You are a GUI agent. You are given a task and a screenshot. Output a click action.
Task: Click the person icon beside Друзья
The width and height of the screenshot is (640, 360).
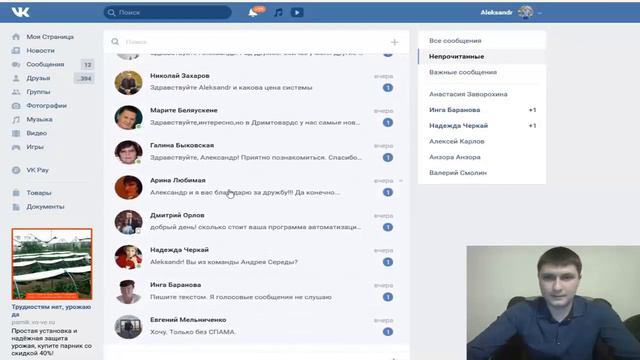pos(16,78)
